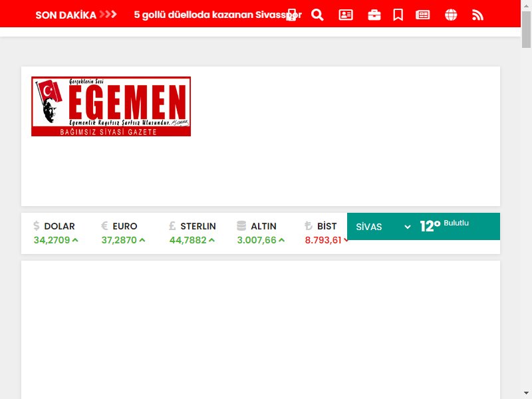
Task: Click the mobile phone icon in header
Action: (291, 15)
